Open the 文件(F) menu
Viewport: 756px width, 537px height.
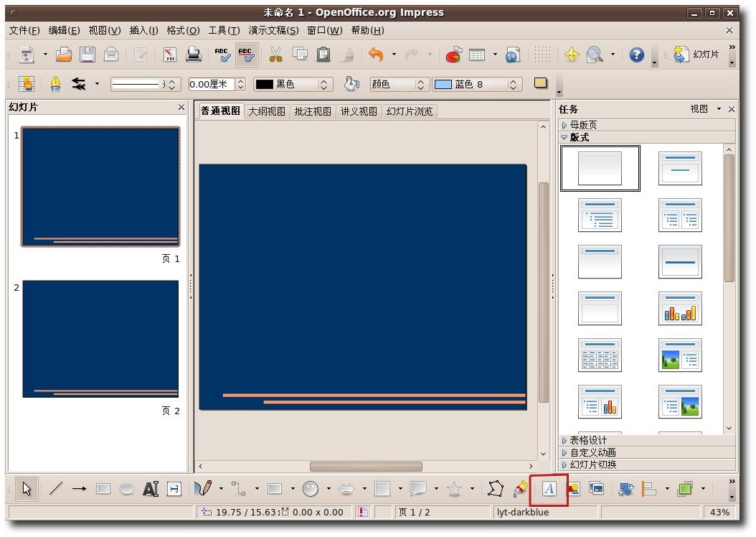click(24, 30)
